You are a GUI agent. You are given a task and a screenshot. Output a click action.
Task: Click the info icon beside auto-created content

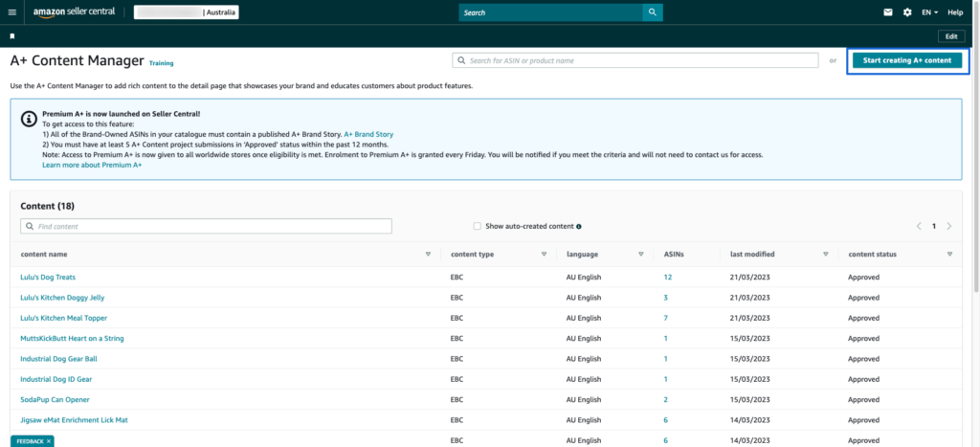point(579,226)
